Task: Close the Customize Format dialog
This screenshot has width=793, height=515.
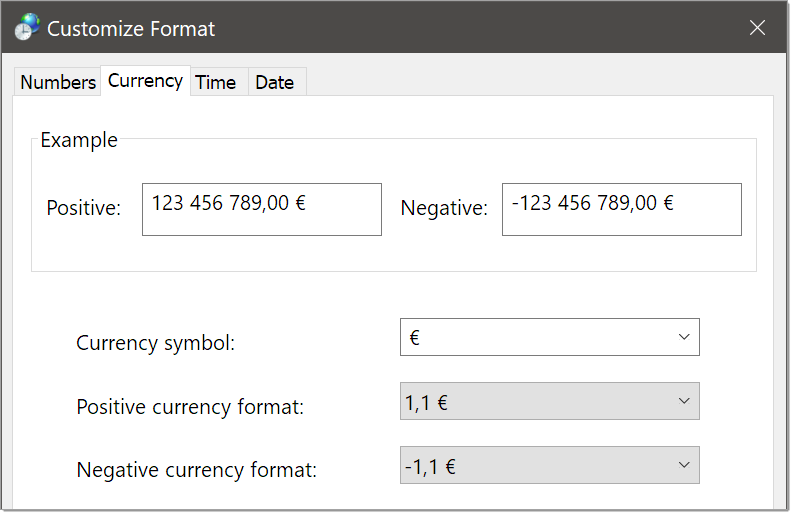Action: tap(757, 28)
